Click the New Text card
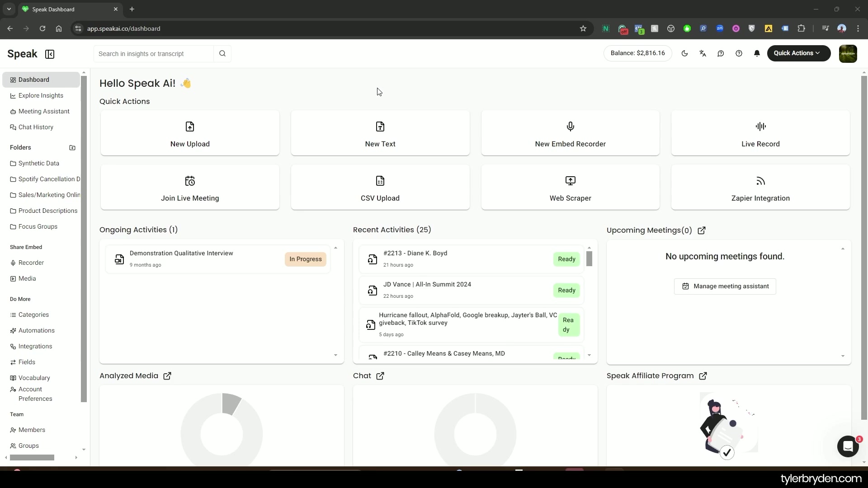 [380, 133]
